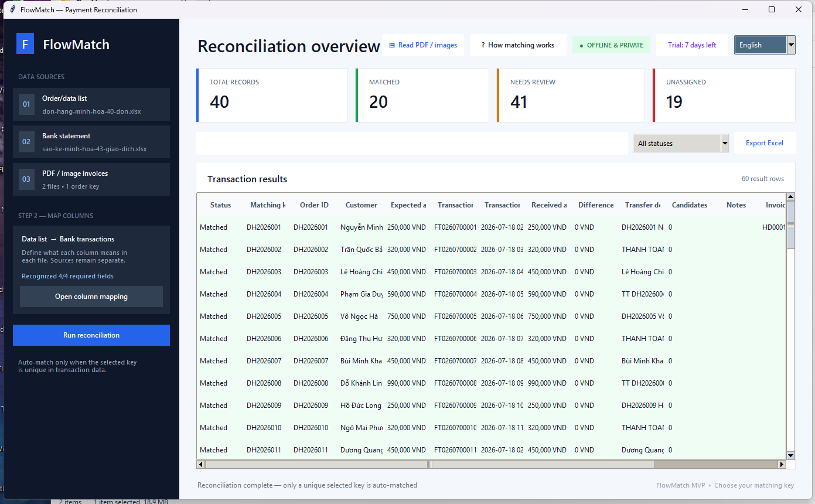
Task: Click the table's vertical scrollbar down arrow
Action: click(x=790, y=455)
